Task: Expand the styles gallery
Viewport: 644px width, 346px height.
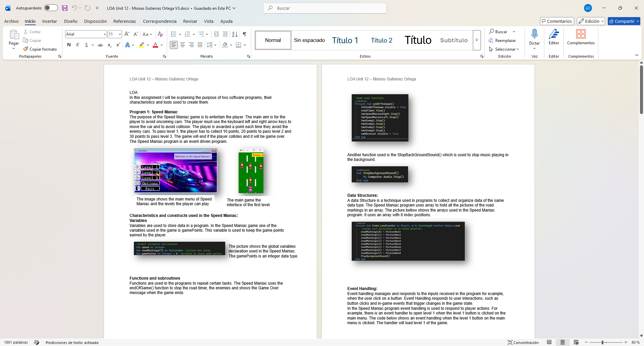Action: [477, 40]
